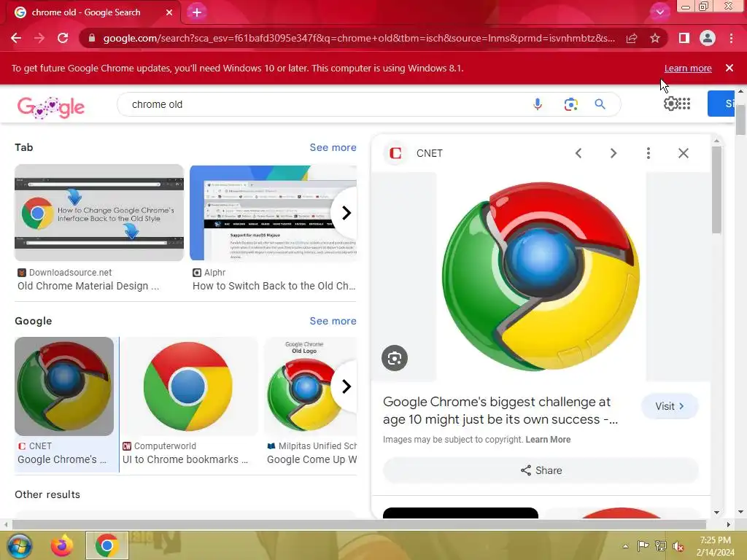Screen dimensions: 747x560
Task: Open the Chrome three-dot menu
Action: pos(731,38)
